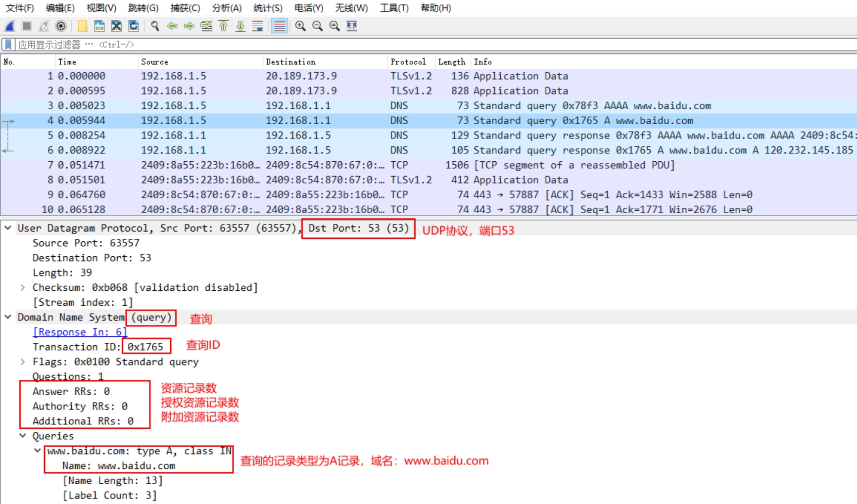The image size is (857, 504).
Task: Save the capture file icon
Action: [x=99, y=26]
